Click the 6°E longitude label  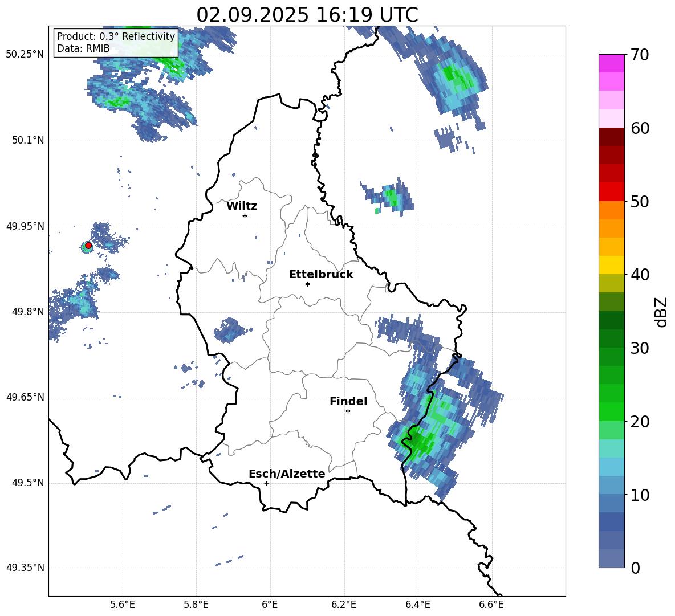click(270, 605)
